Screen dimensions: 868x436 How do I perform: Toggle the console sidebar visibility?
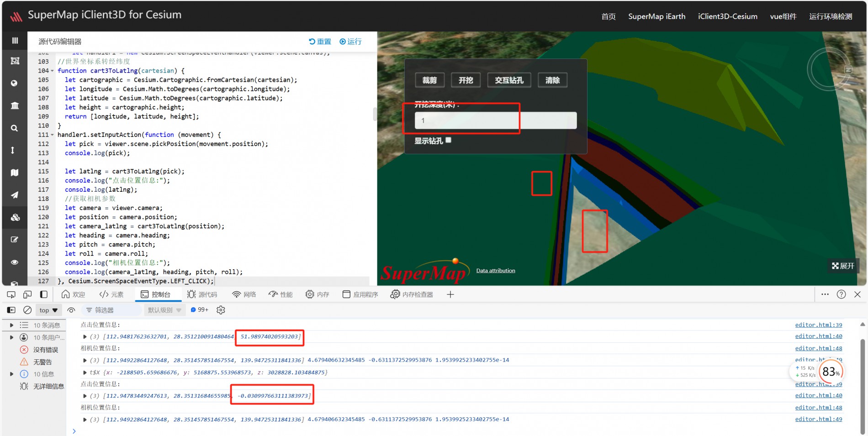point(11,310)
